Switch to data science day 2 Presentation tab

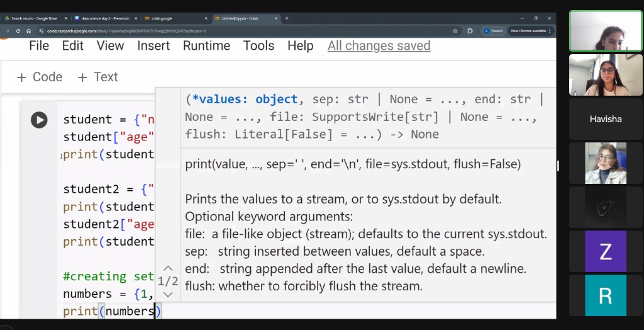106,18
